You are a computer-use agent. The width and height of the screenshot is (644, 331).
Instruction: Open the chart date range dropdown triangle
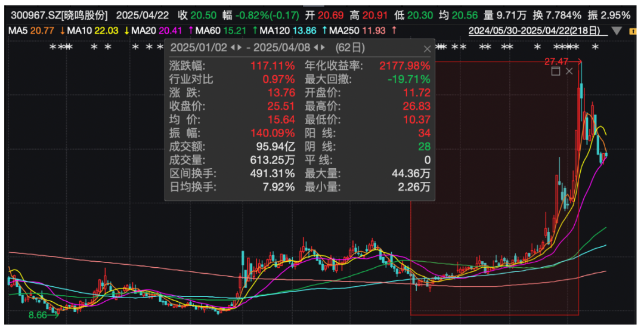tap(616, 31)
